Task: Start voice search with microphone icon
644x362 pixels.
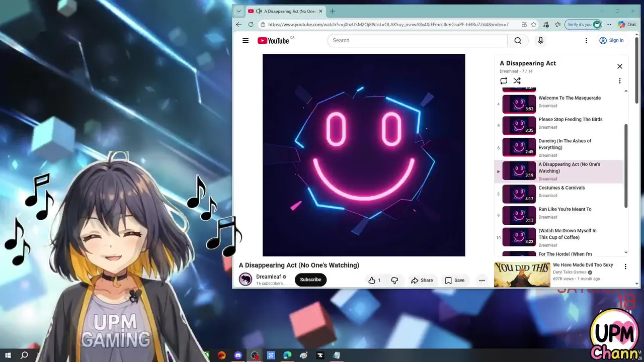Action: (x=541, y=41)
